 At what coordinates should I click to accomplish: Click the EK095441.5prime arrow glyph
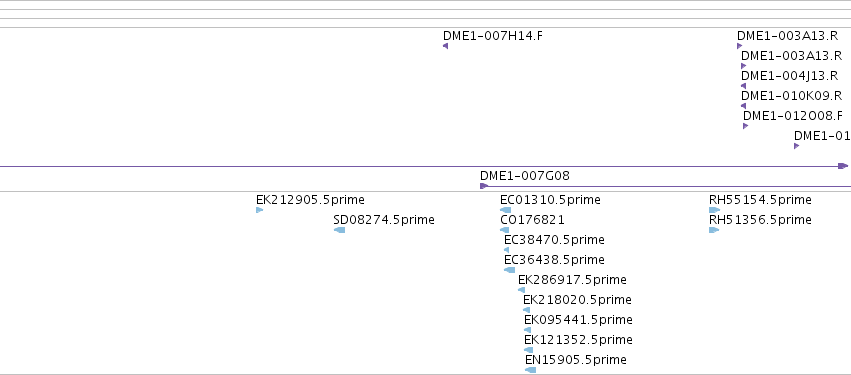[x=528, y=330]
